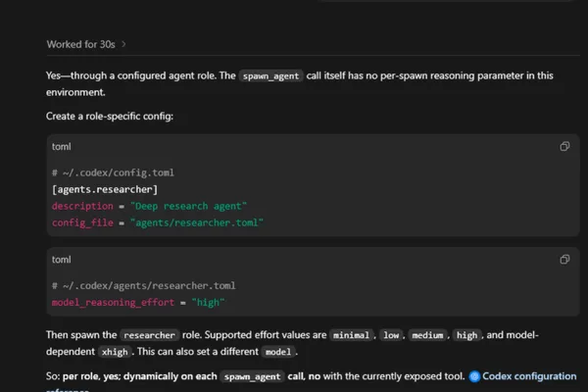588x392 pixels.
Task: Click the # ~/.codex/config.toml comment
Action: [113, 172]
